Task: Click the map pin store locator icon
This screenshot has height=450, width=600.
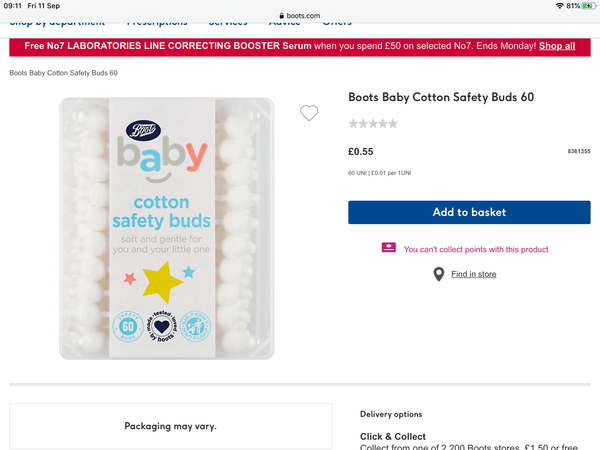Action: point(438,274)
